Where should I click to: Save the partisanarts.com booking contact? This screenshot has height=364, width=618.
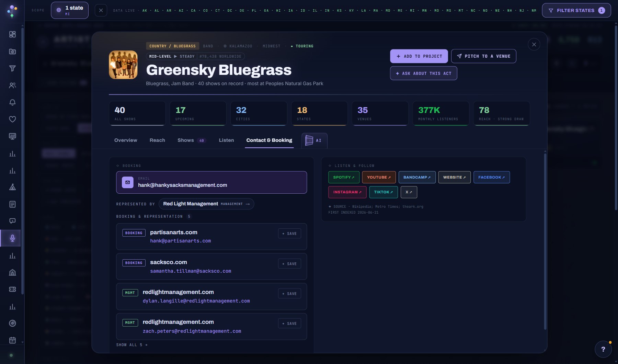[x=289, y=234]
